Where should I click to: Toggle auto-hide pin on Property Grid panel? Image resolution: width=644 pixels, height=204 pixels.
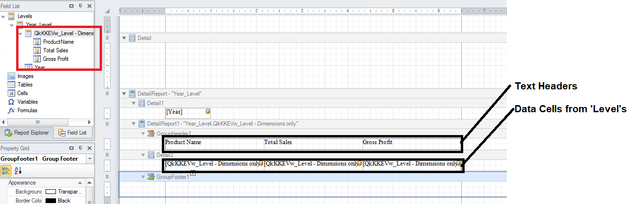[x=80, y=149]
